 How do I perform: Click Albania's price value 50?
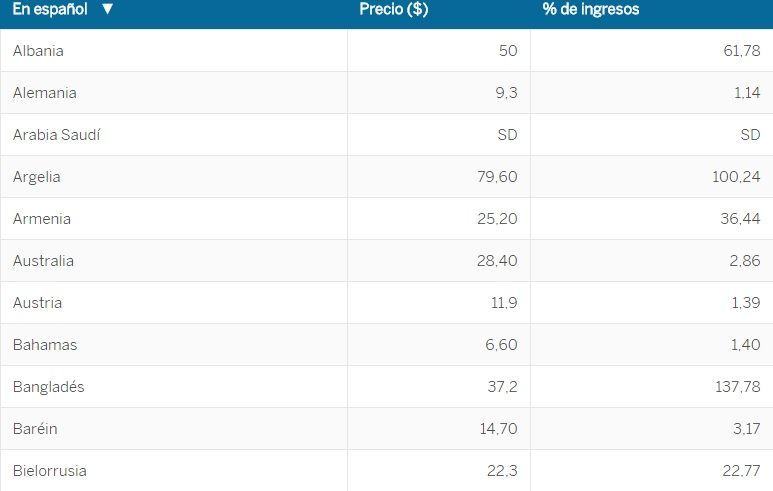click(x=508, y=51)
